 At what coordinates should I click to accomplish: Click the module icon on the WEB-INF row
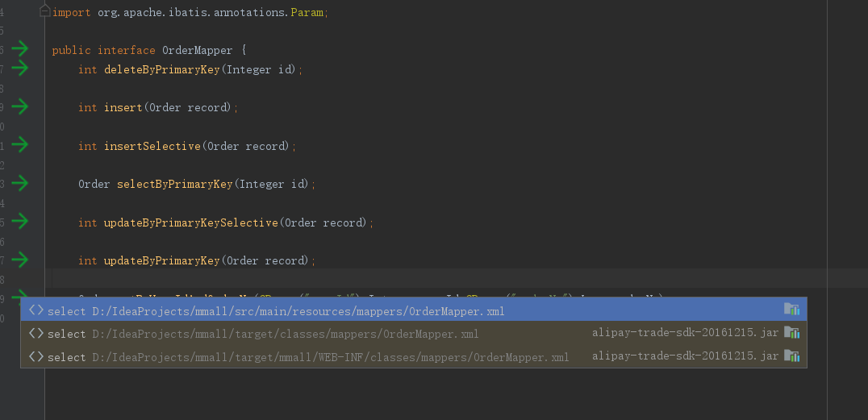pos(791,356)
